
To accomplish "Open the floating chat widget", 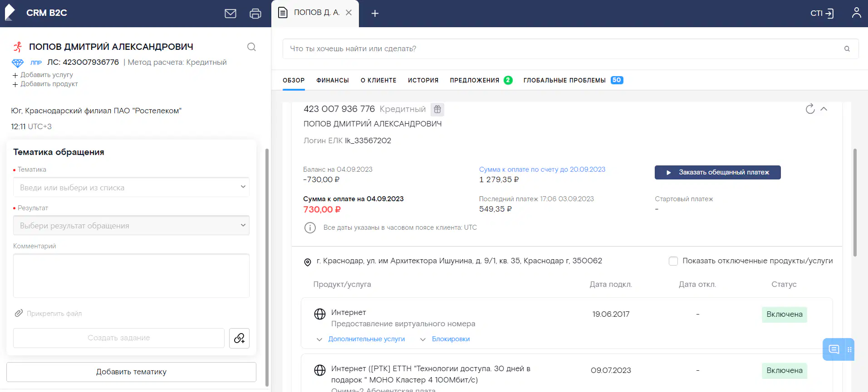I will pos(834,349).
